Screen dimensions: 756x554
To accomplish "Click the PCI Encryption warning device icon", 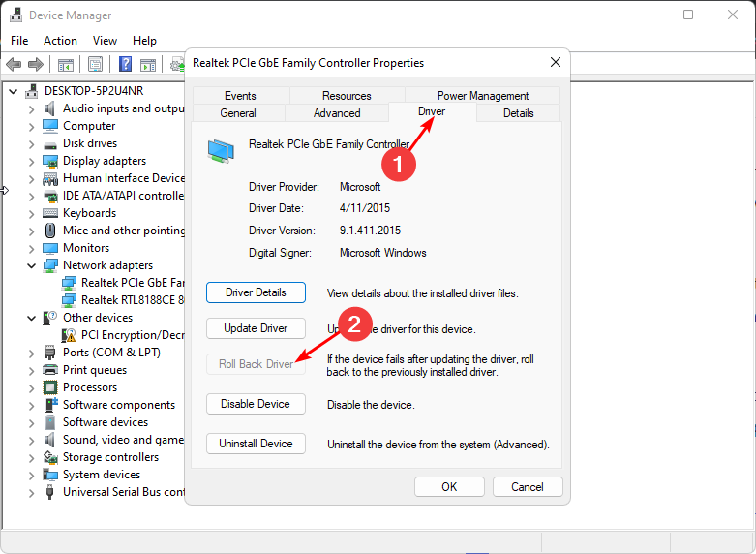I will click(x=69, y=335).
